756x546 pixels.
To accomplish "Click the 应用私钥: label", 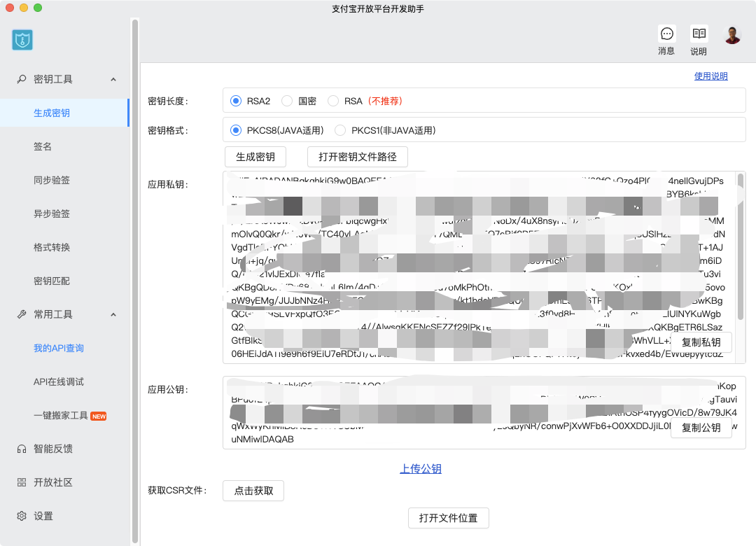I will pyautogui.click(x=168, y=185).
